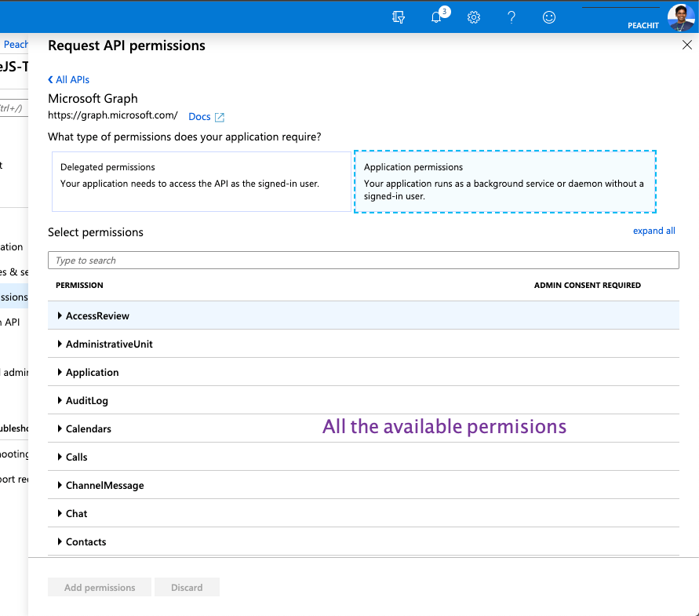
Task: Click the Docs external link icon
Action: coord(220,117)
